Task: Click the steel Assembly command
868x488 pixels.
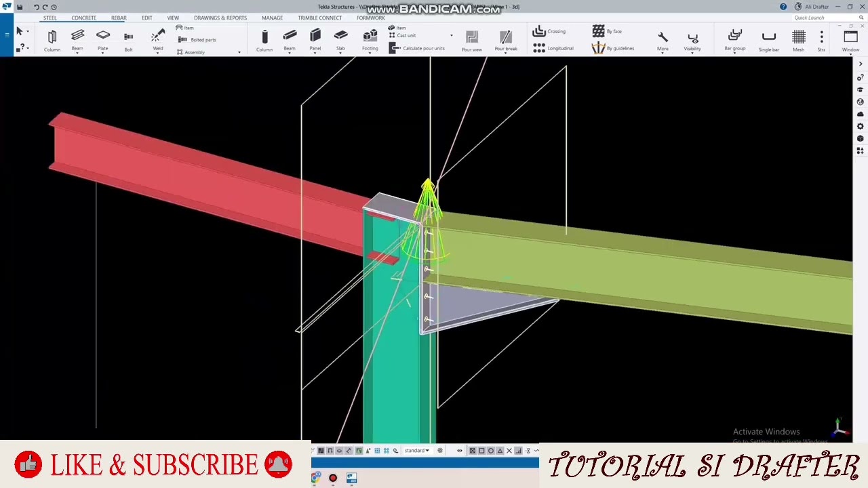Action: tap(191, 52)
